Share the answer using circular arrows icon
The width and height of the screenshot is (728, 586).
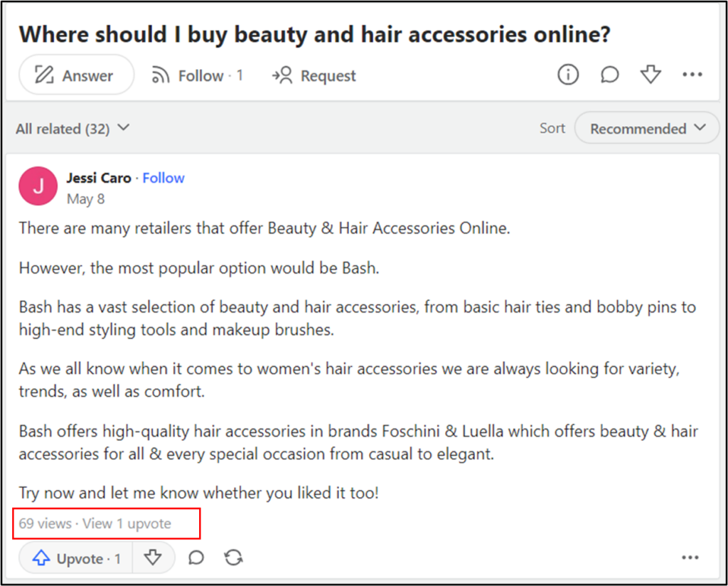click(233, 558)
